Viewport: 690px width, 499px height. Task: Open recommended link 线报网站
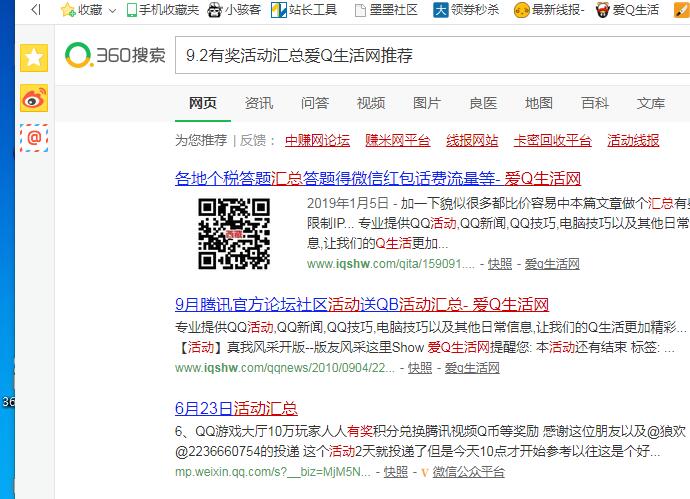[472, 140]
